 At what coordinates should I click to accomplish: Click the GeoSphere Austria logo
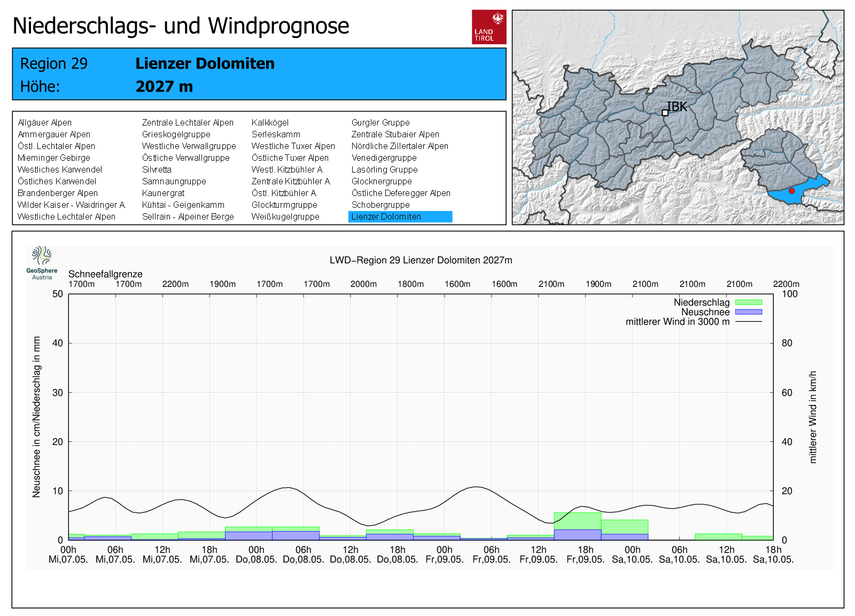(x=42, y=262)
